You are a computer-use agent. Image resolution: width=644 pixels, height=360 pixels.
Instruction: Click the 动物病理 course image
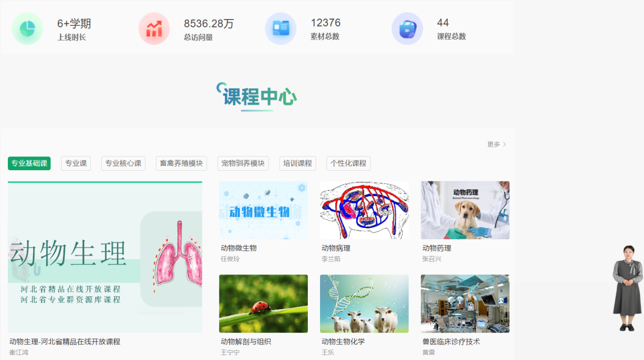coord(364,210)
